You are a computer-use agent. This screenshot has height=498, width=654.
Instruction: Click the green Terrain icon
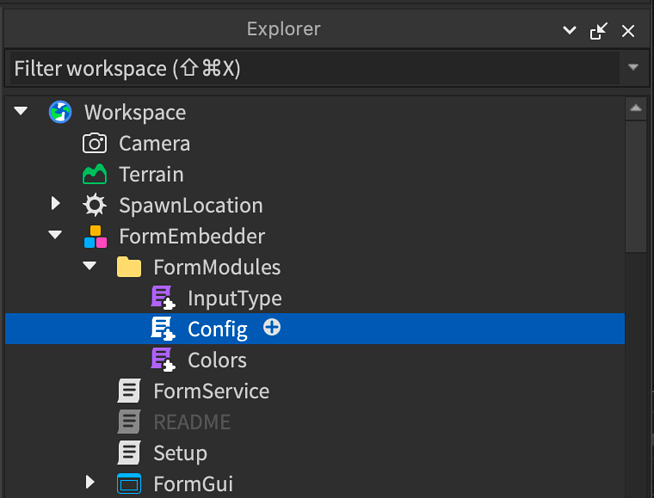(94, 175)
